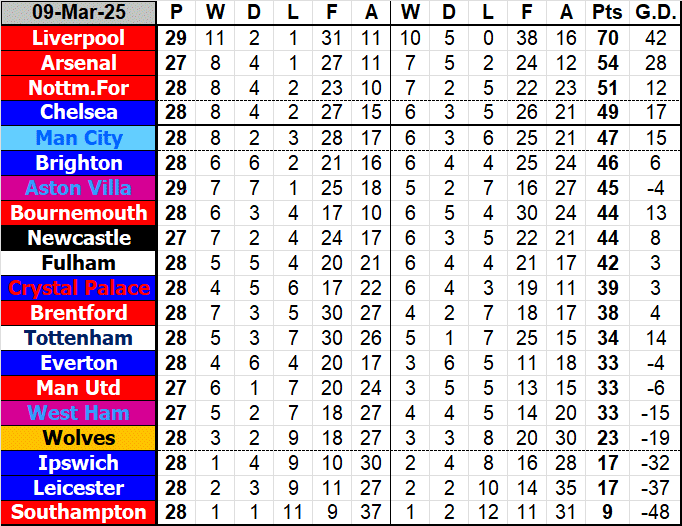This screenshot has width=682, height=526.
Task: Click the 09-Mar-25 date header cell
Action: click(x=79, y=13)
